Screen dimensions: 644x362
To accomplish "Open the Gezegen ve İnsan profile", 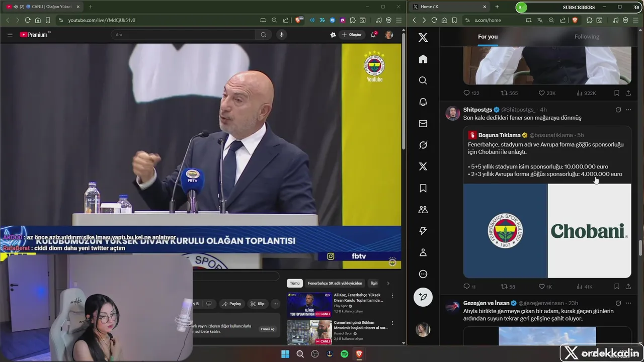I will click(487, 303).
